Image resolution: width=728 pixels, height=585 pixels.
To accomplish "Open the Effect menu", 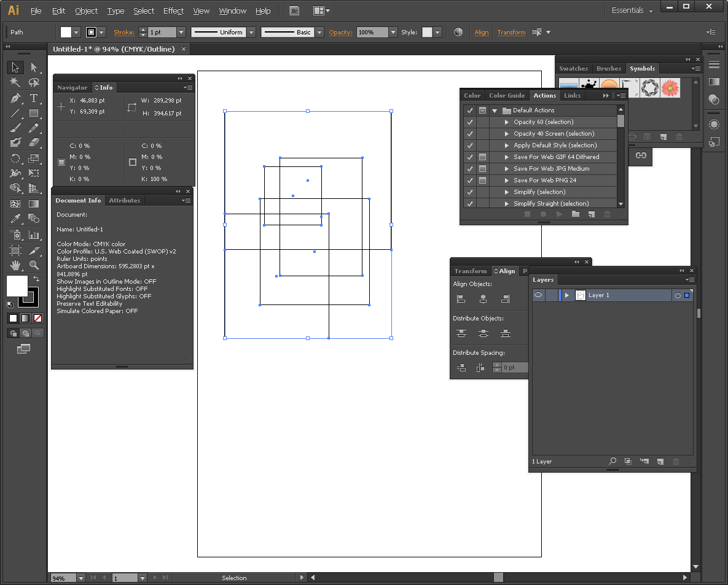I will (x=173, y=10).
